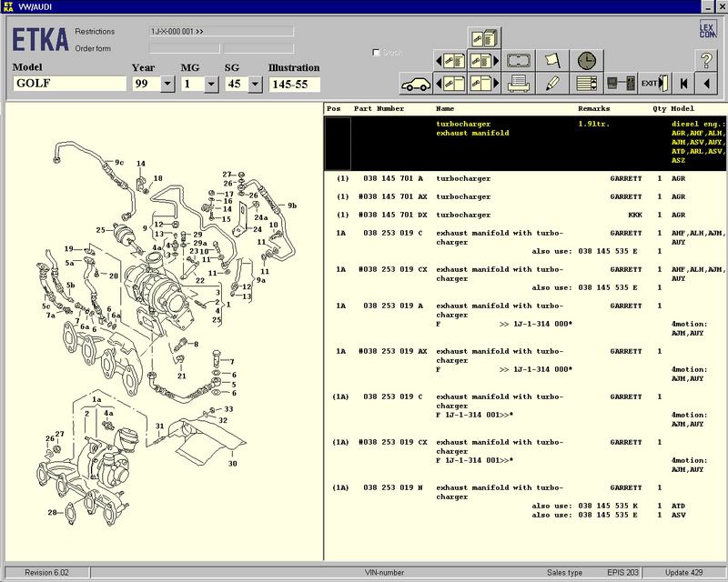Click the Part Number column header

379,108
